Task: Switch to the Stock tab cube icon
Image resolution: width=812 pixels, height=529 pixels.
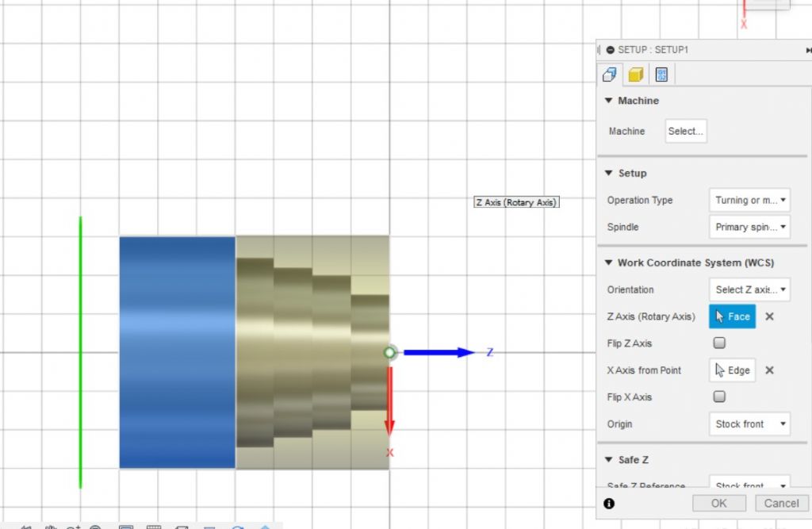Action: (x=636, y=75)
